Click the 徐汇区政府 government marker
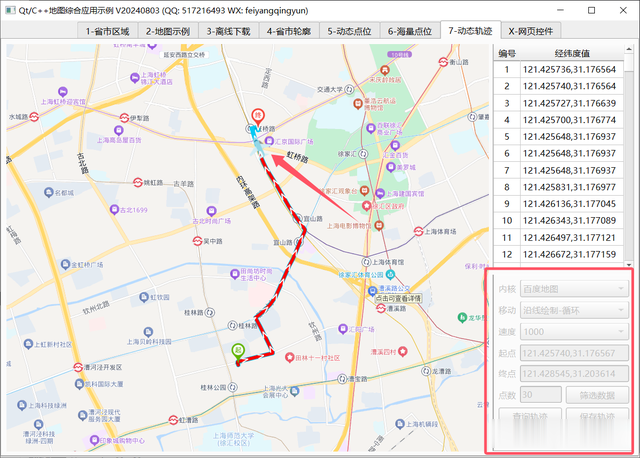640x458 pixels. [367, 206]
